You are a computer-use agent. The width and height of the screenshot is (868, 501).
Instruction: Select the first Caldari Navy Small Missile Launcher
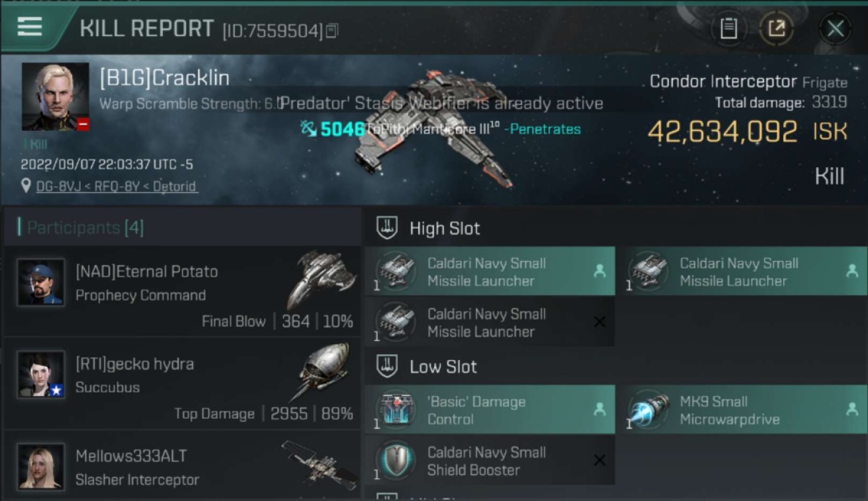489,271
